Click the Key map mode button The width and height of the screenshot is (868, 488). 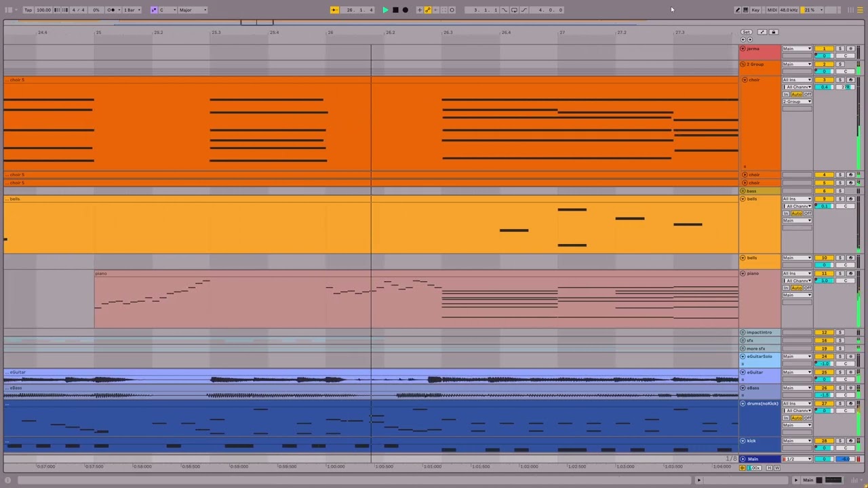tap(755, 10)
